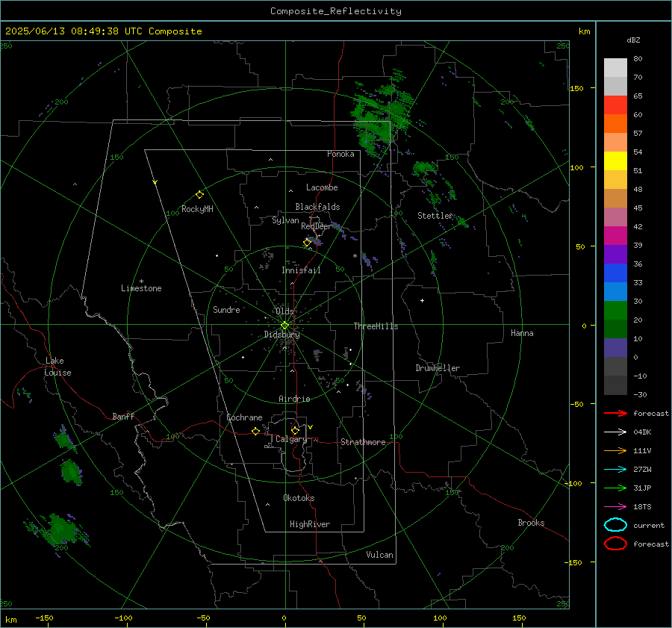Click the cyan current ellipse icon
The width and height of the screenshot is (672, 628).
(x=615, y=525)
